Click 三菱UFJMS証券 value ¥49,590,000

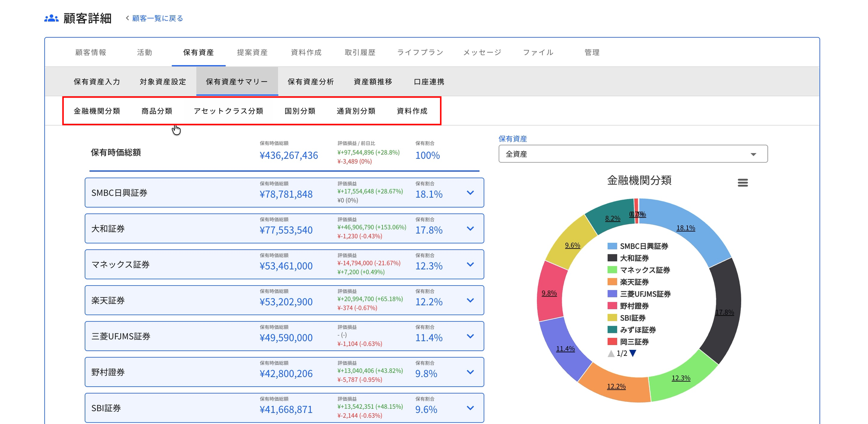286,338
